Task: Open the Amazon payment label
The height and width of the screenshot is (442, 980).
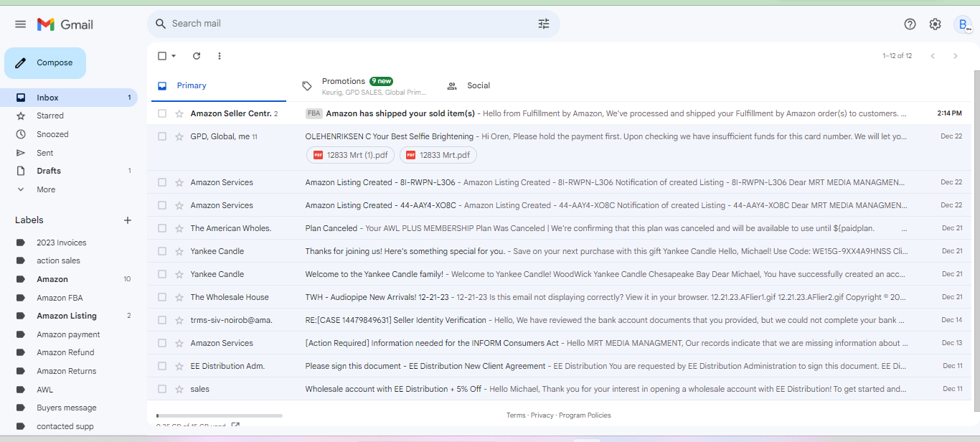Action: [x=69, y=334]
